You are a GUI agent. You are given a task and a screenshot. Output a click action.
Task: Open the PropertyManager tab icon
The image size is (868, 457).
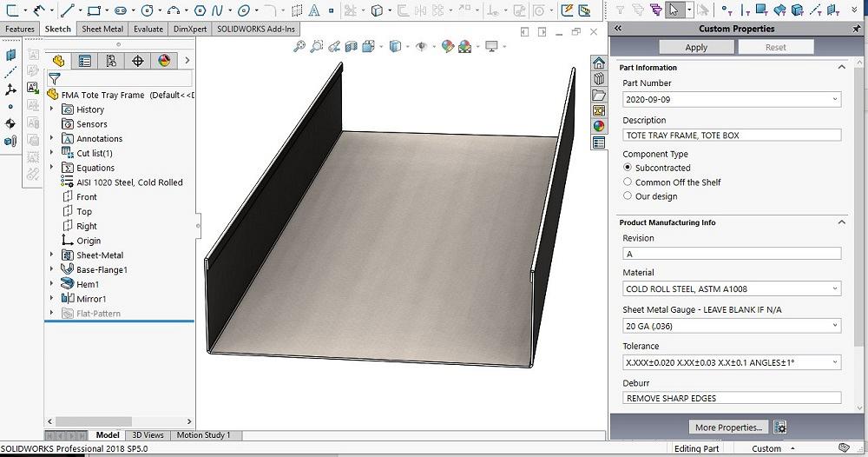pos(85,60)
